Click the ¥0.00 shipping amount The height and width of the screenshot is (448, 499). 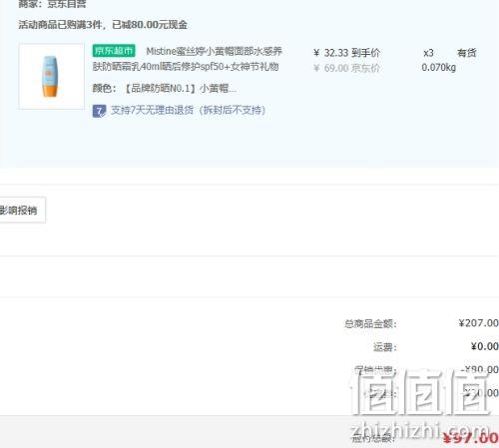(485, 346)
